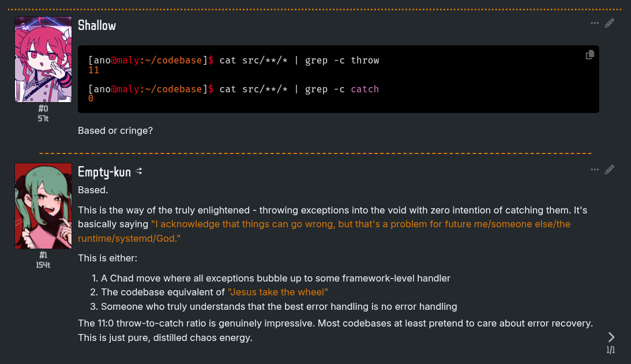This screenshot has width=631, height=364.
Task: Click the message number #1
Action: (x=43, y=255)
